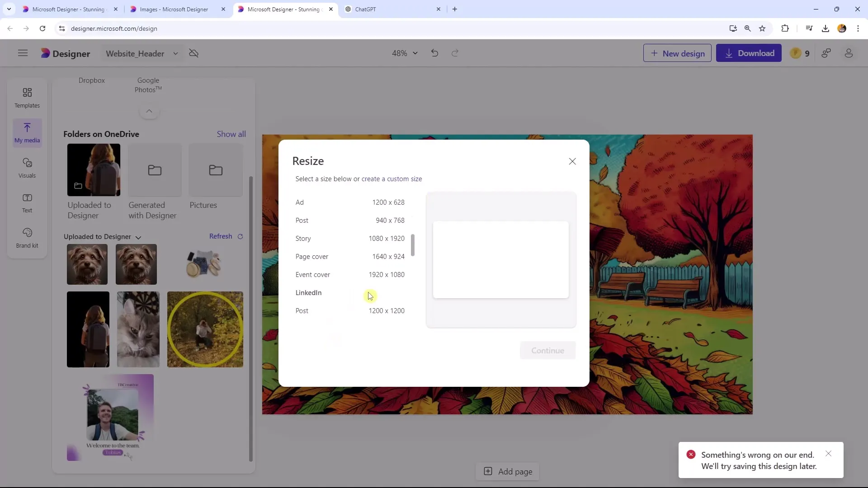This screenshot has width=868, height=488.
Task: Close the Resize dialog
Action: click(572, 161)
